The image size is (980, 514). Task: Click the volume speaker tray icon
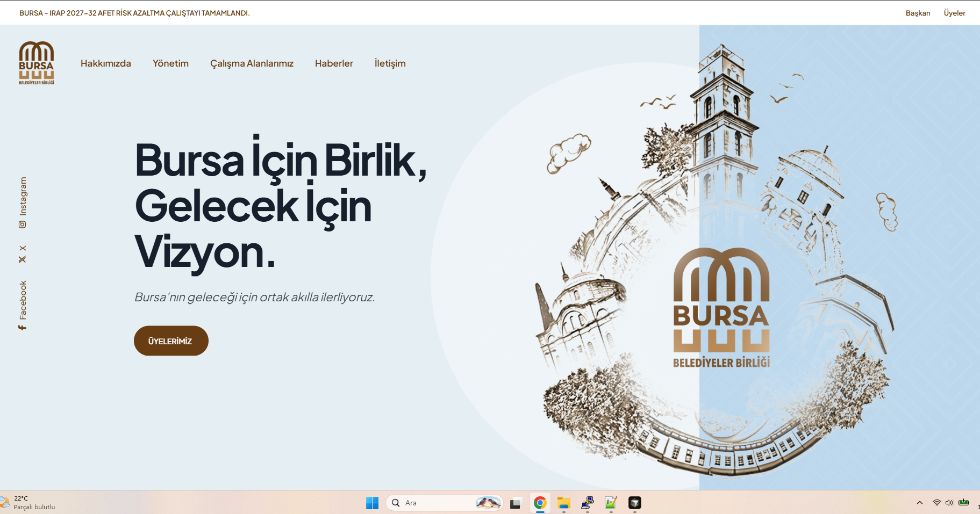pyautogui.click(x=949, y=503)
